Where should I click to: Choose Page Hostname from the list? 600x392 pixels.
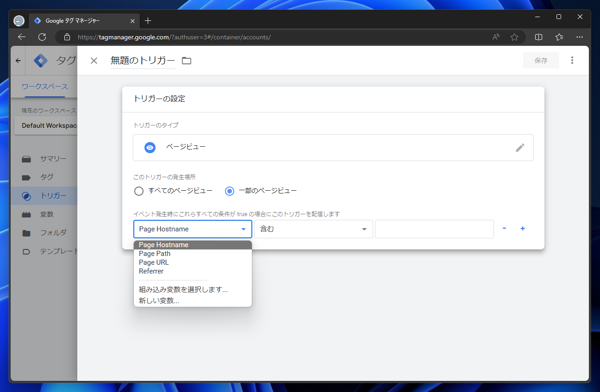[192, 245]
